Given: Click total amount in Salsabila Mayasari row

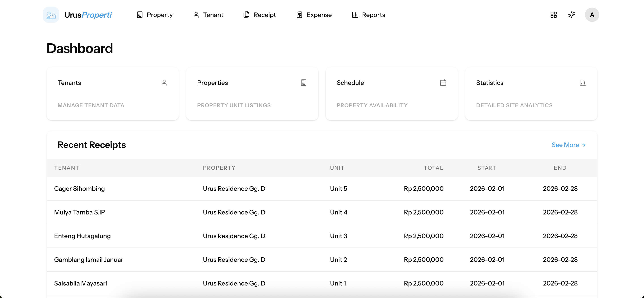Looking at the screenshot, I should tap(424, 283).
